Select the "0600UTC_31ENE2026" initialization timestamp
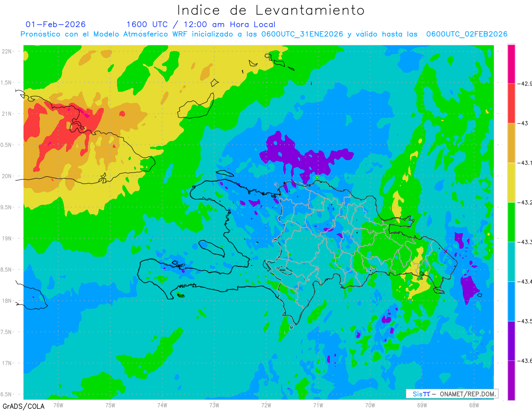 tap(302, 34)
